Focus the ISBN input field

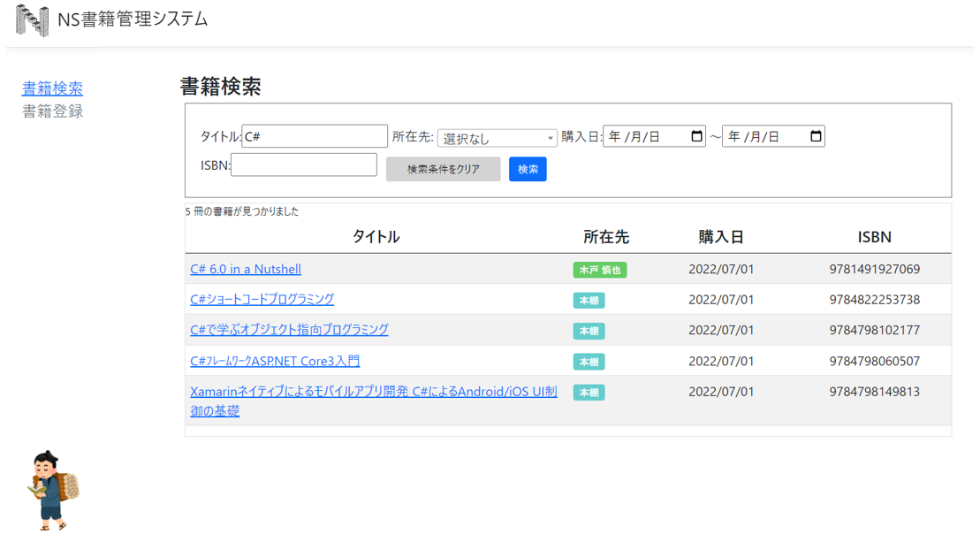pos(304,165)
